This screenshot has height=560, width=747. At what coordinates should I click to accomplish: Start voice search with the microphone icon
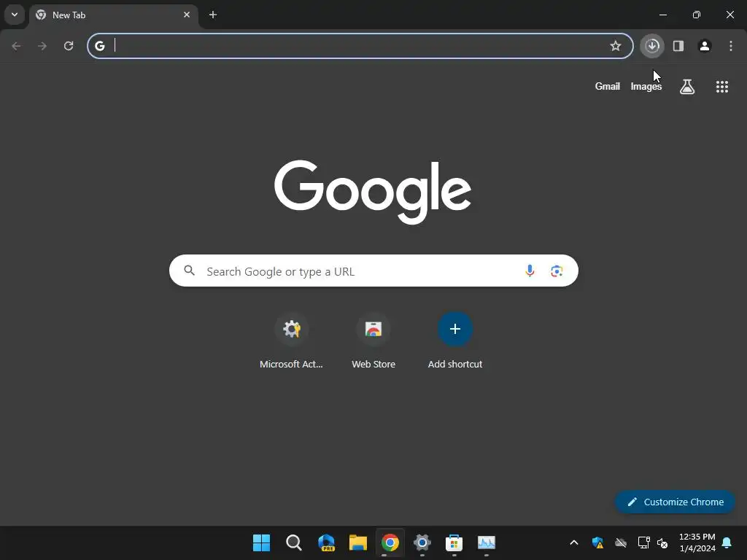[x=530, y=271]
